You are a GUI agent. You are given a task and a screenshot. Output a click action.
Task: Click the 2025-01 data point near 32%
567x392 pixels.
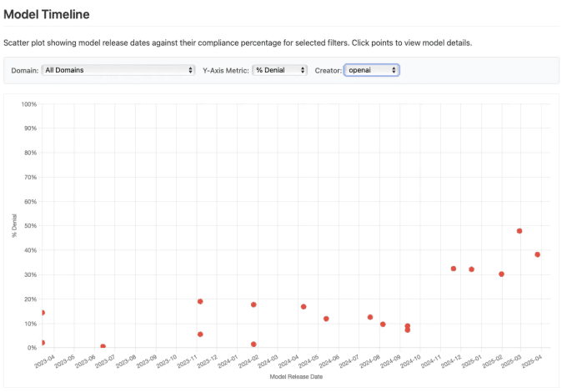point(472,269)
